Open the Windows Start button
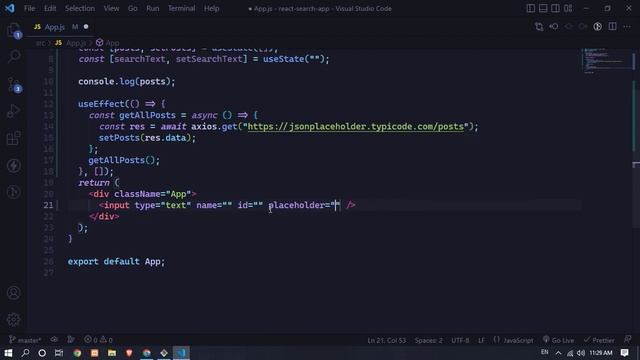This screenshot has height=360, width=640. point(8,353)
